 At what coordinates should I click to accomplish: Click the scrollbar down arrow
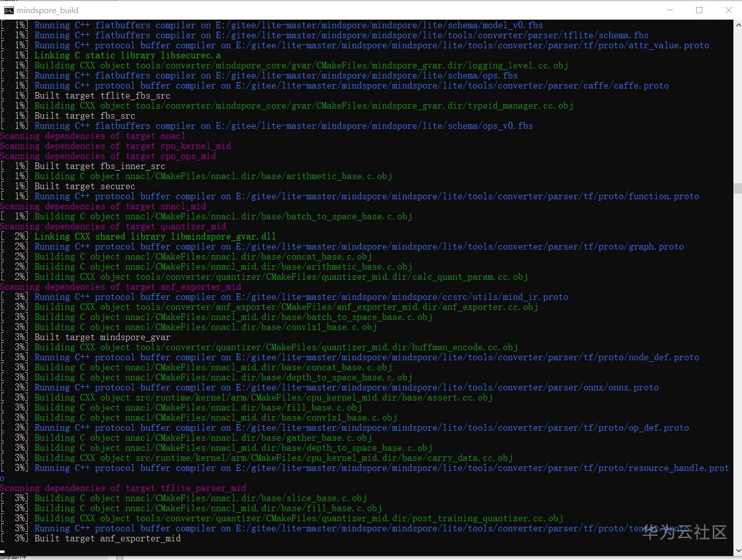point(738,551)
